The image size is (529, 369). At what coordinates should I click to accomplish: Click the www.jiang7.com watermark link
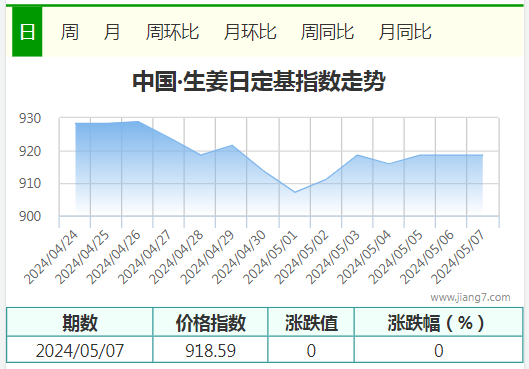click(x=470, y=297)
